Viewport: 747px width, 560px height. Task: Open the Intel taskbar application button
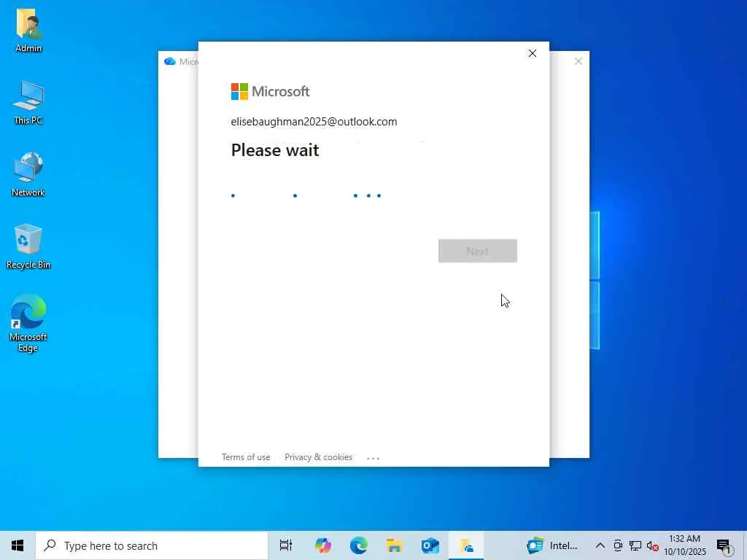553,545
